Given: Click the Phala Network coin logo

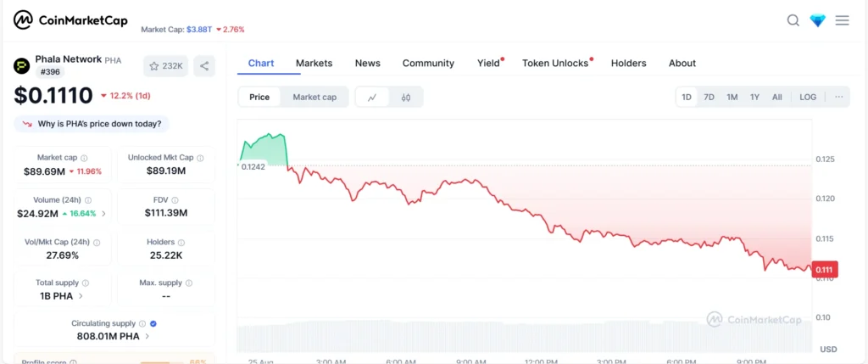Looking at the screenshot, I should tap(21, 66).
